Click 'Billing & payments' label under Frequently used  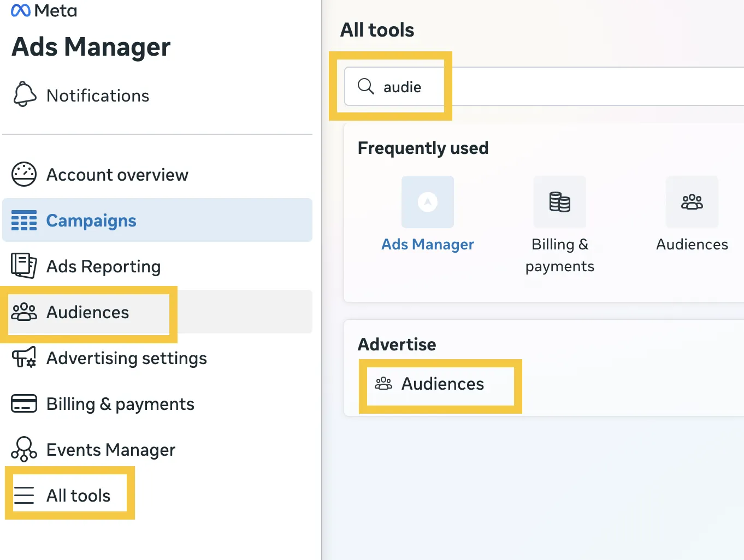[560, 255]
